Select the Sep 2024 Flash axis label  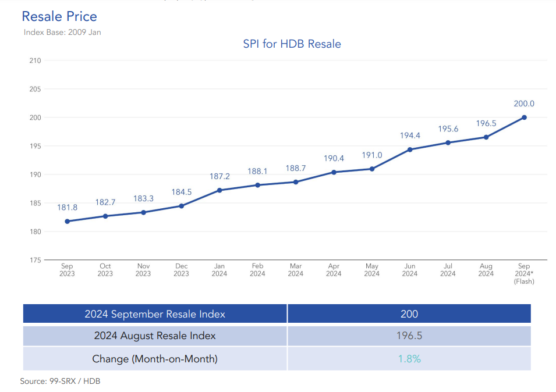tap(523, 272)
